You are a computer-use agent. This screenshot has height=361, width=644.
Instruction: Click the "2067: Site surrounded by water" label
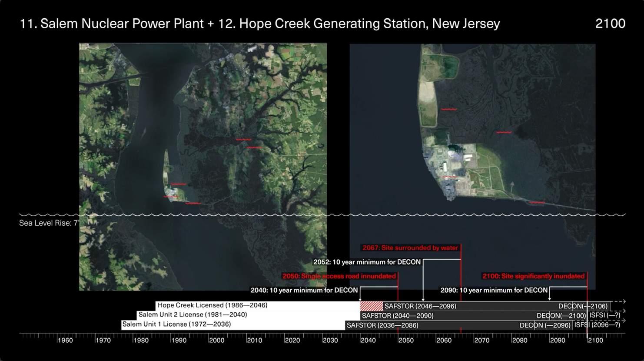coord(410,248)
